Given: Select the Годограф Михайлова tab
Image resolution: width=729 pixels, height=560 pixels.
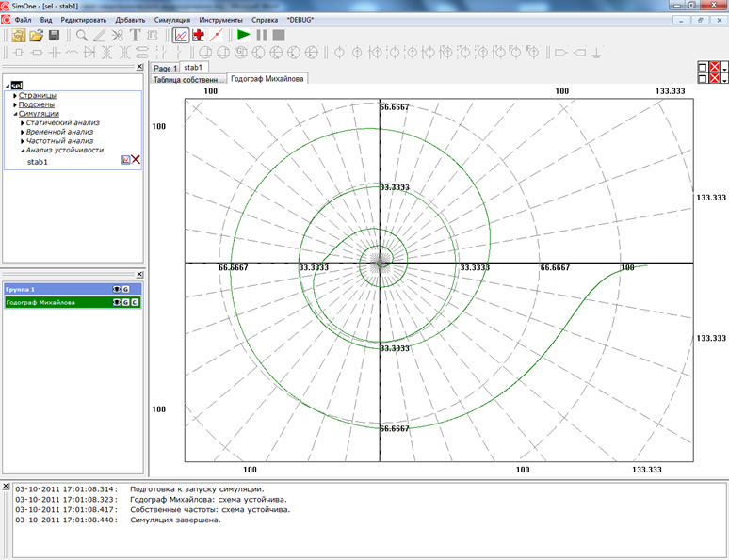Looking at the screenshot, I should click(x=267, y=78).
